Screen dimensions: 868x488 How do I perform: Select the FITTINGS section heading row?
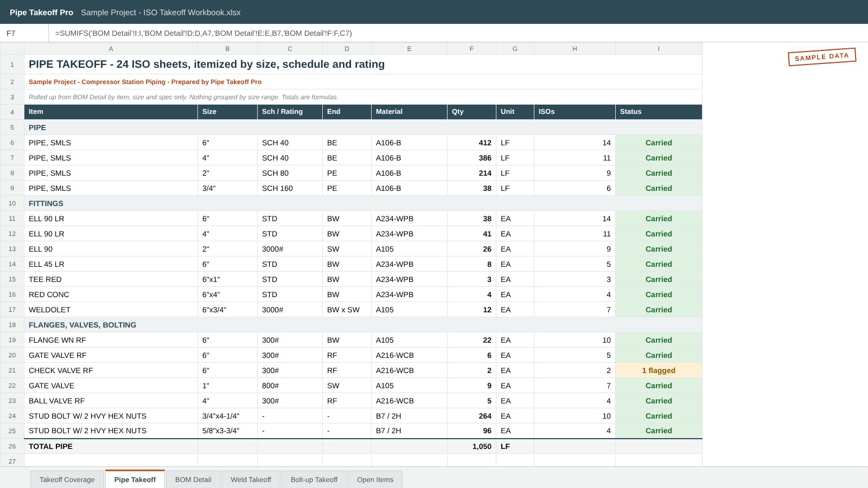point(363,203)
